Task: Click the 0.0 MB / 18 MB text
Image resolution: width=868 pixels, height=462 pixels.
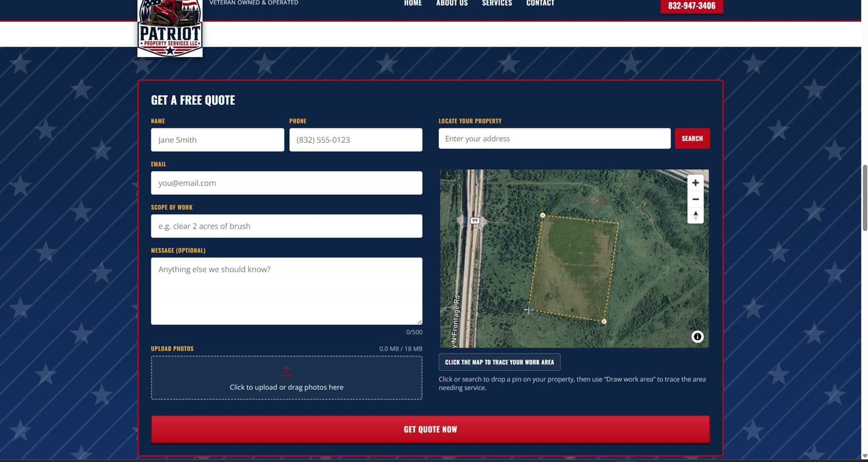Action: pos(400,349)
